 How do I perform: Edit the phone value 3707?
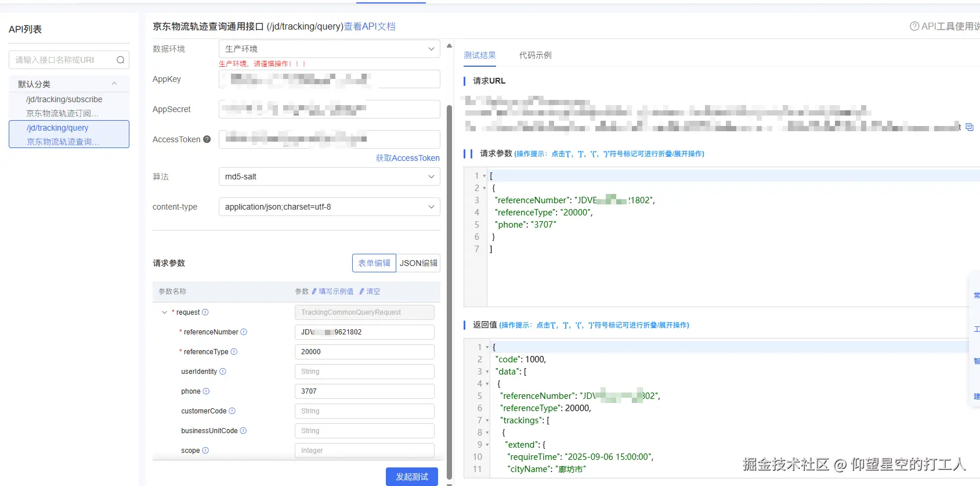pos(364,391)
